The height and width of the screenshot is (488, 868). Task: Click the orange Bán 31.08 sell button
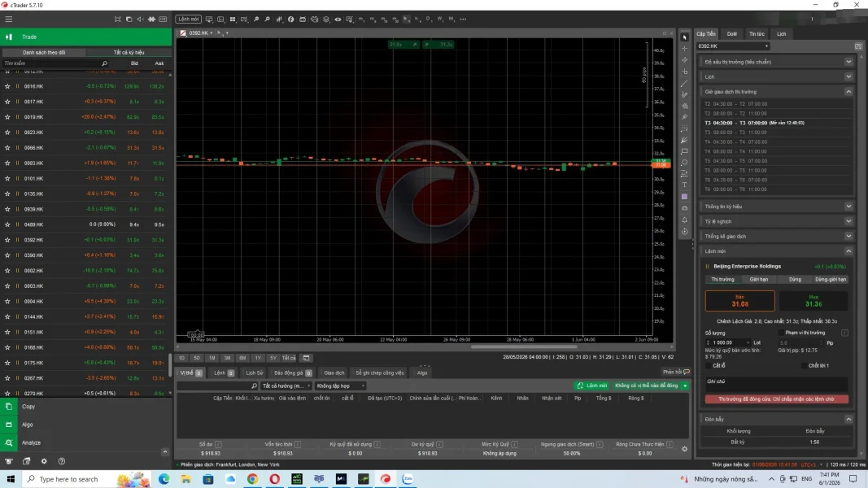point(739,301)
